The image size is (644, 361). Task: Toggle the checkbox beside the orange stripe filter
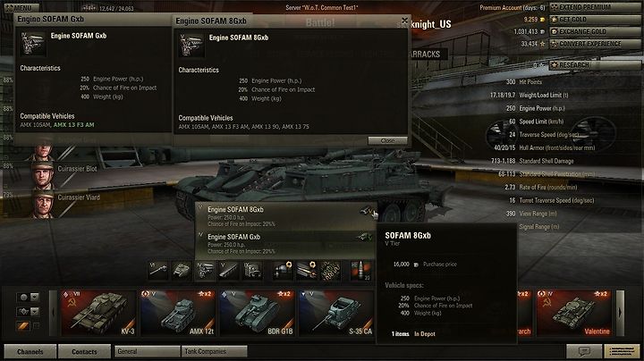coord(36,326)
